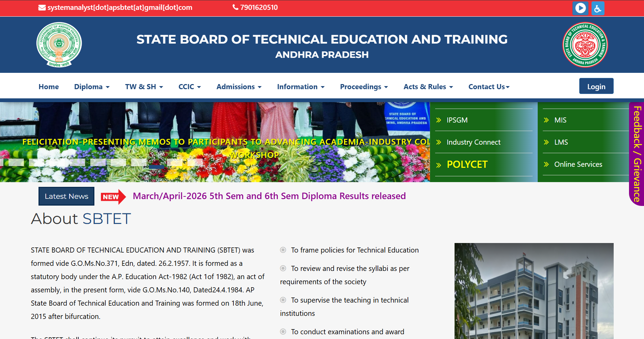Viewport: 644px width, 339px height.
Task: Click the red NEW arrow badge
Action: (x=113, y=197)
